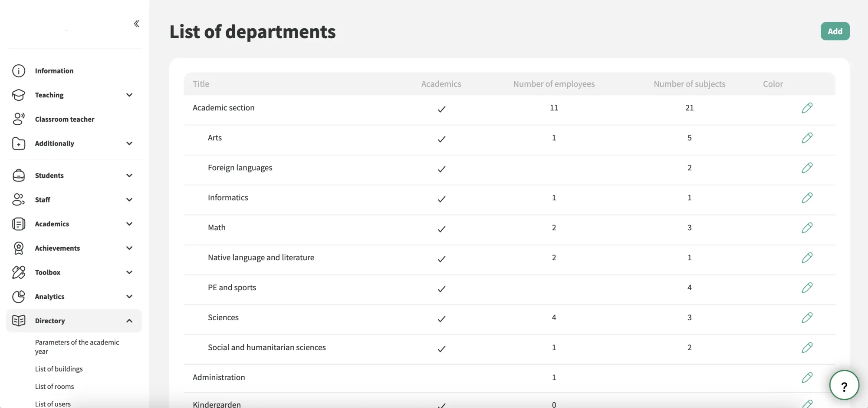
Task: Click the Analytics pie chart icon
Action: [19, 296]
